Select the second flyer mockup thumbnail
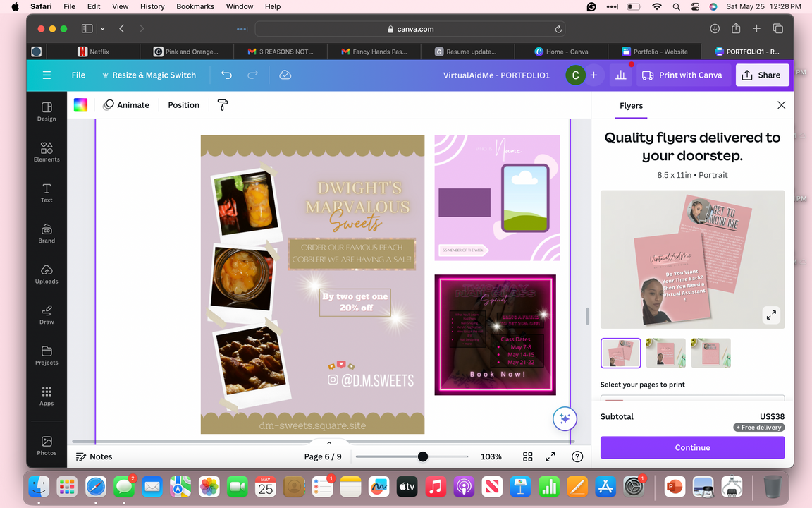The width and height of the screenshot is (812, 508). tap(665, 353)
